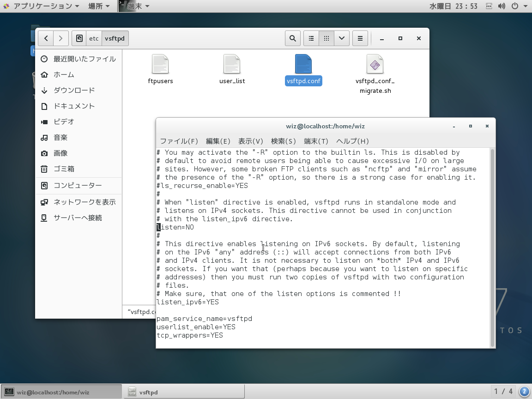Click the network status icon

point(489,6)
